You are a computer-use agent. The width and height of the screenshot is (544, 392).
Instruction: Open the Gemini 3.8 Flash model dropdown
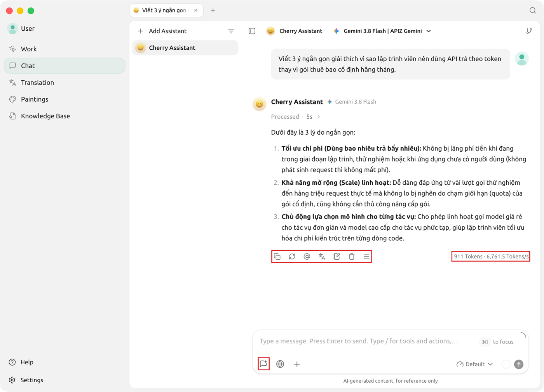[x=382, y=31]
